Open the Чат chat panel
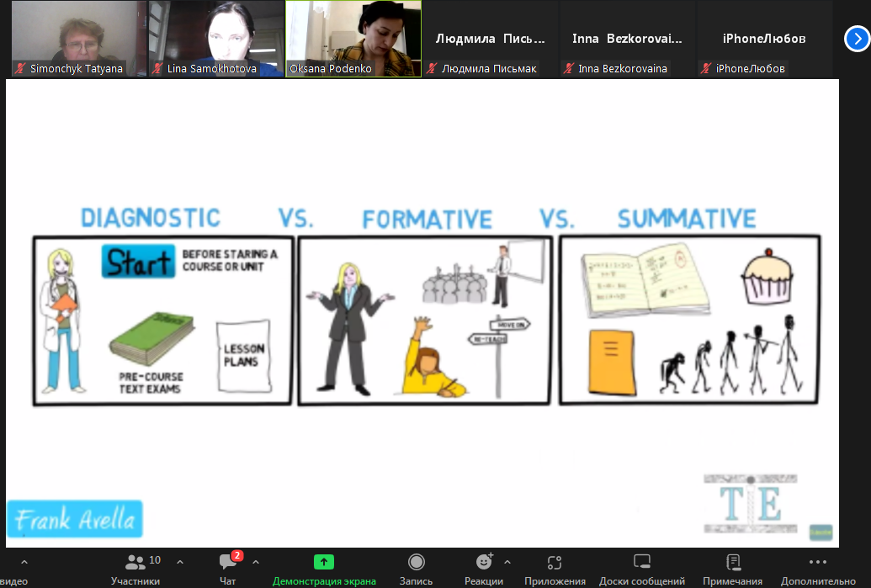Screen dimensions: 871x588 pos(228,568)
